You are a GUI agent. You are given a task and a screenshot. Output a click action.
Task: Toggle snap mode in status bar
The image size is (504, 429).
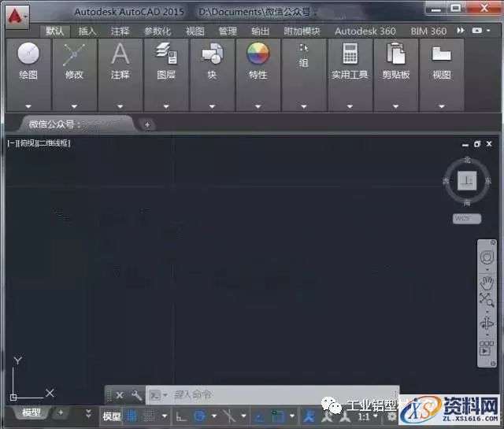tap(149, 416)
